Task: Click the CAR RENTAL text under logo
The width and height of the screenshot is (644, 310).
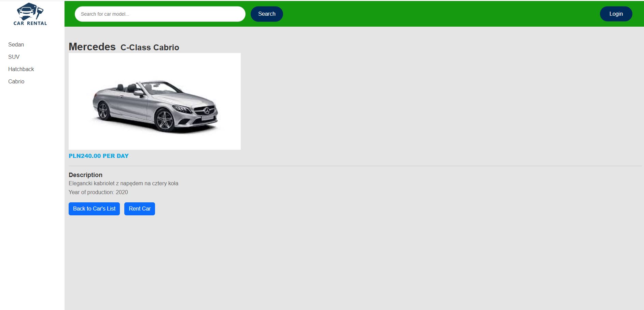Action: click(x=30, y=23)
